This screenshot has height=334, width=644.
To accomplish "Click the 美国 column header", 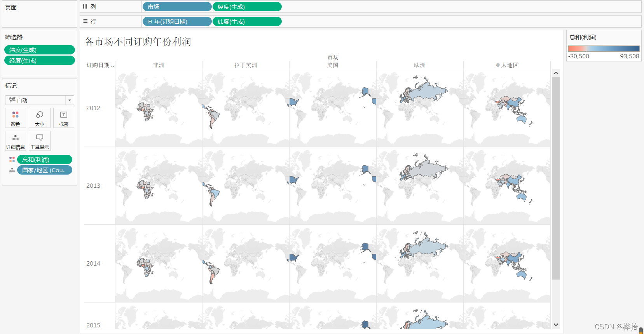I will pos(333,65).
